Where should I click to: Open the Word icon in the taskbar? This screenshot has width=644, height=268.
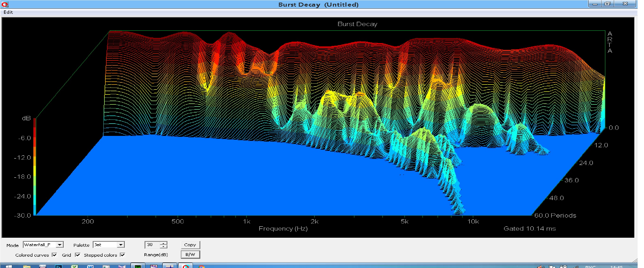coord(90,267)
